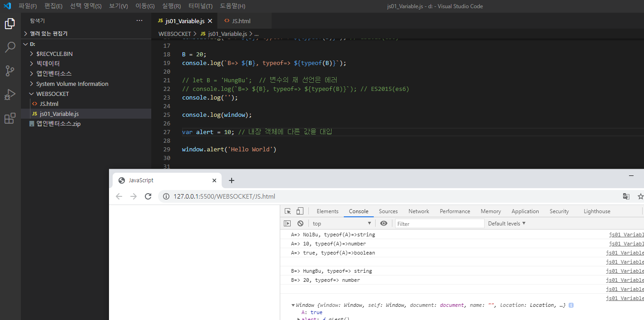Open the Search view in activity bar
The width and height of the screenshot is (644, 320).
10,47
